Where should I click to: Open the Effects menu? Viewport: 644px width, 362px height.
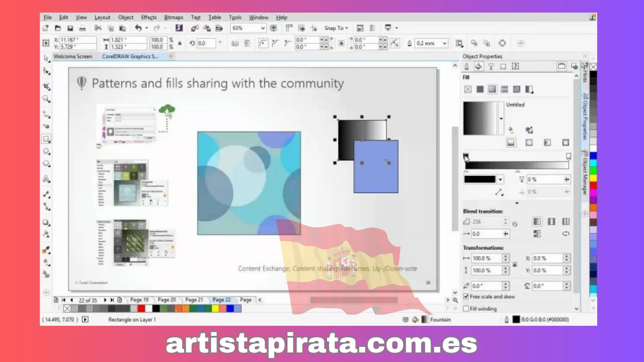tap(149, 17)
